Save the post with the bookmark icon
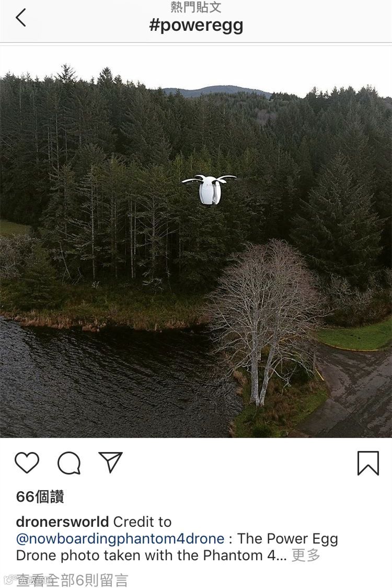This screenshot has width=392, height=588. point(368,463)
